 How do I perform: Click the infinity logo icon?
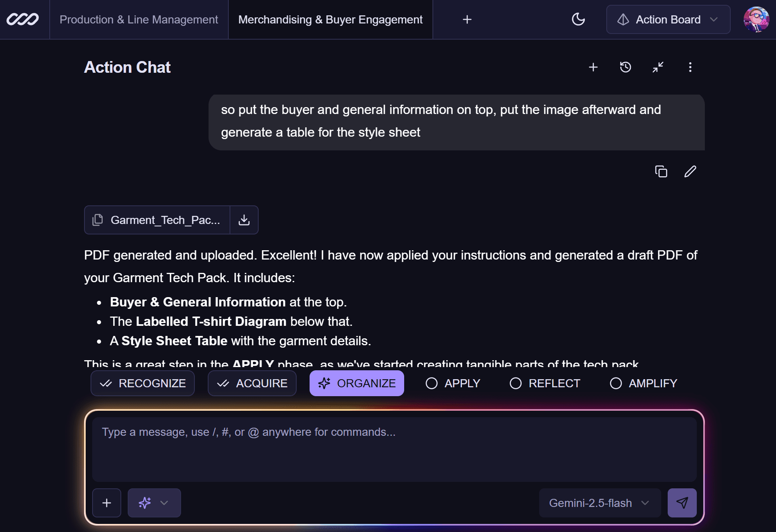pos(23,19)
